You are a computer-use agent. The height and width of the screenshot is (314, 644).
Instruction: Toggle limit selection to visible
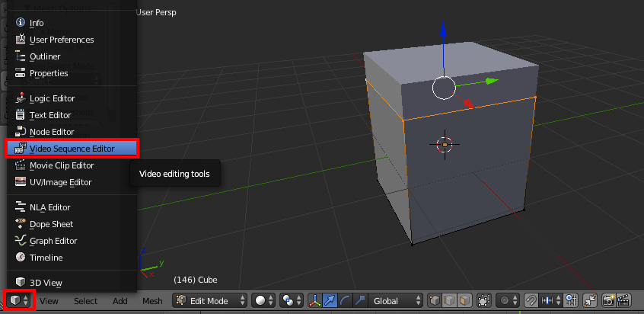[x=483, y=301]
